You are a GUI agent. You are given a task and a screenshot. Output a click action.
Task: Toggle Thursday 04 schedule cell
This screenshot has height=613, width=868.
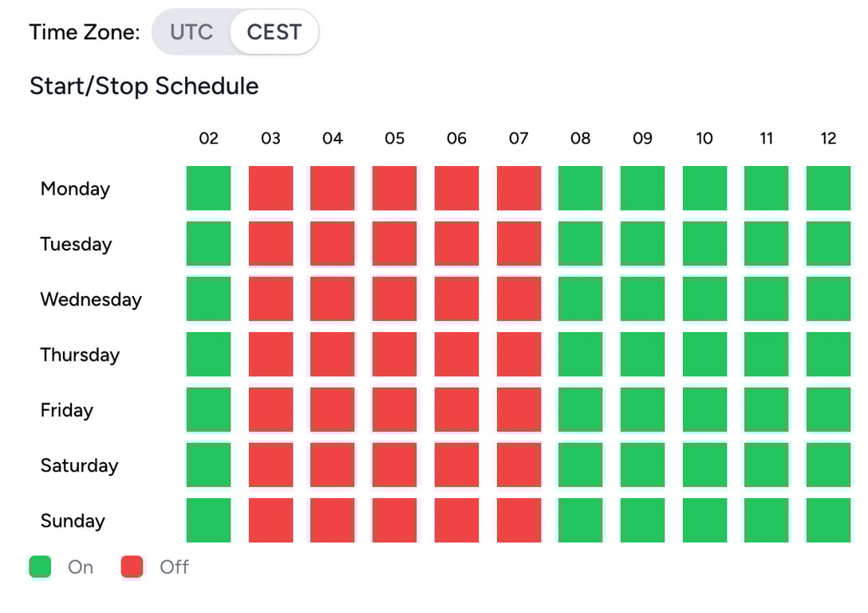(333, 354)
